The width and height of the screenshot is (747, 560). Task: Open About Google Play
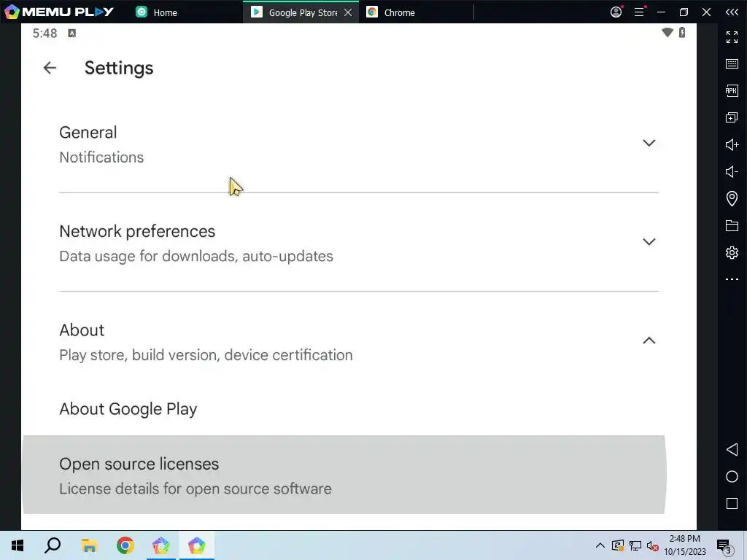(x=128, y=409)
